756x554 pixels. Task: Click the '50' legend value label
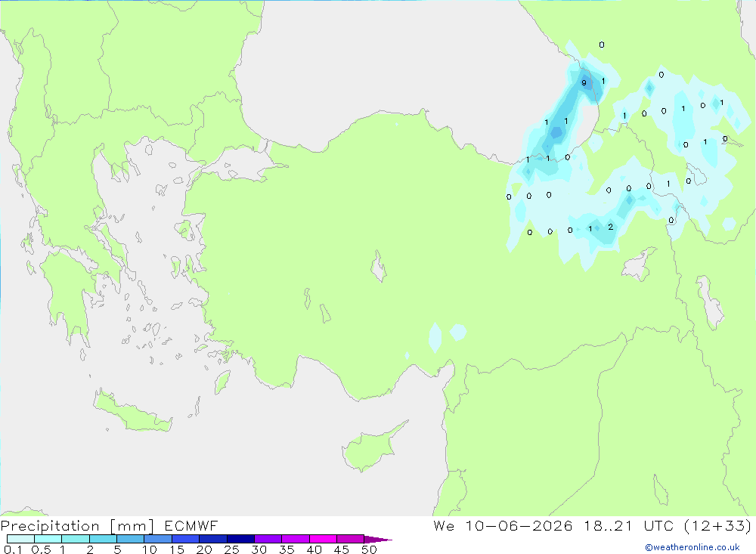(369, 549)
